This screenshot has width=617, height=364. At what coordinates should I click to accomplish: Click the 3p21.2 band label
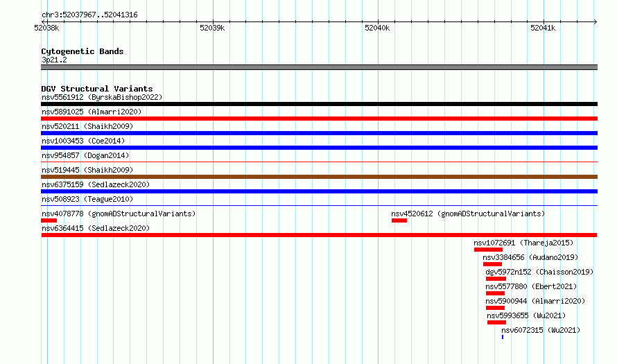[54, 60]
